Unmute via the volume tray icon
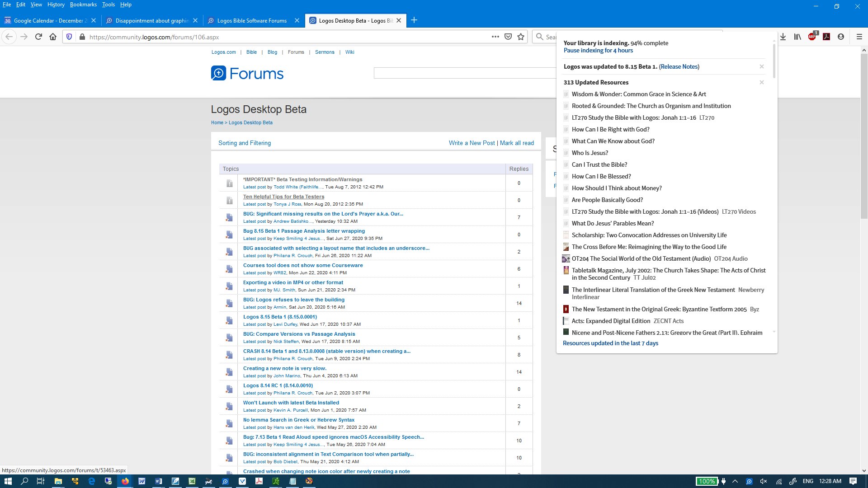 click(x=764, y=481)
